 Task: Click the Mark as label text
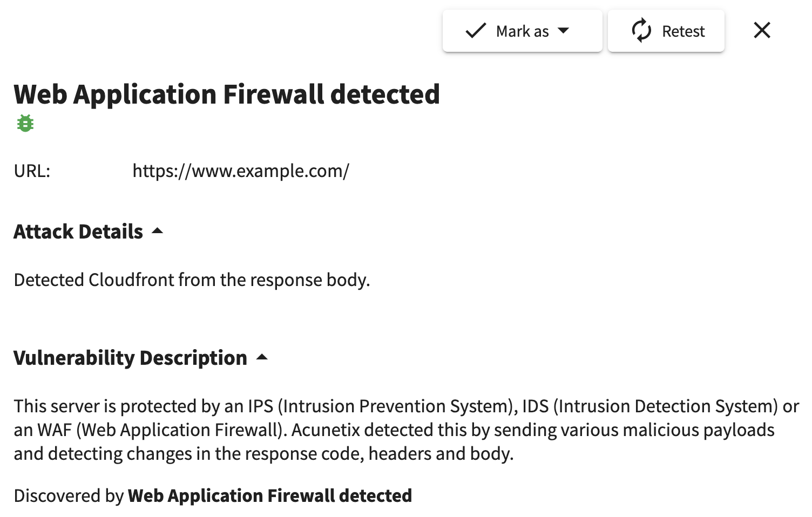point(522,31)
